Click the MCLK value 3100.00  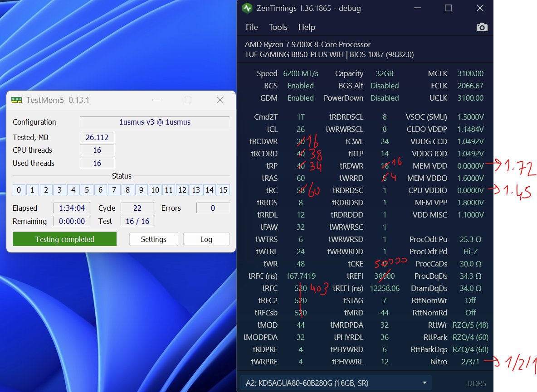471,73
